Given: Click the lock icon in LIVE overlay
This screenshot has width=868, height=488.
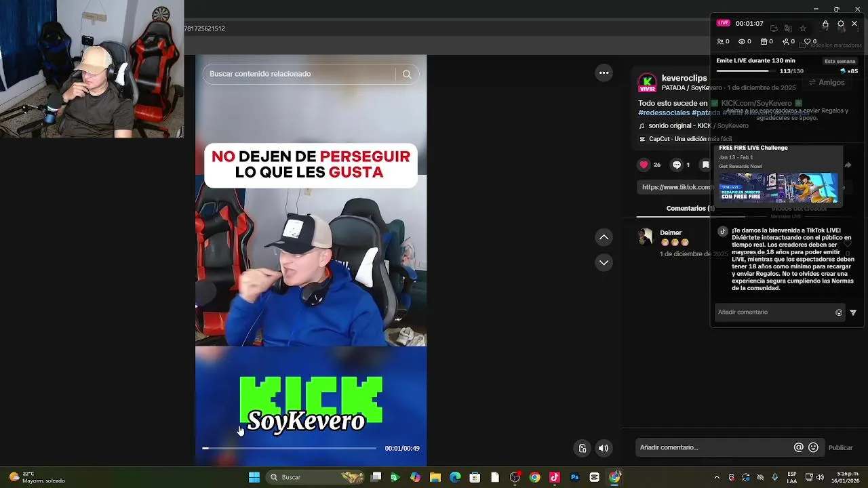Looking at the screenshot, I should (825, 24).
